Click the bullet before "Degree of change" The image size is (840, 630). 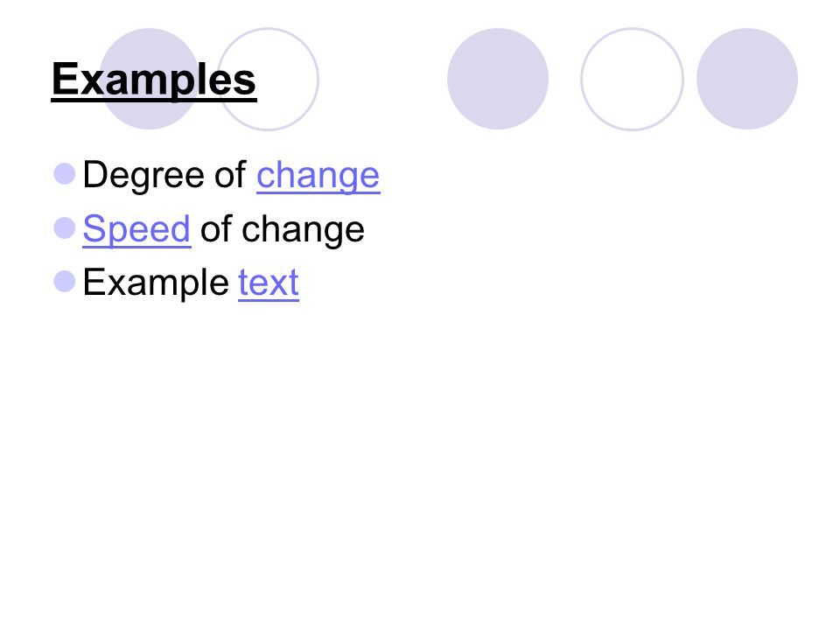(x=65, y=174)
